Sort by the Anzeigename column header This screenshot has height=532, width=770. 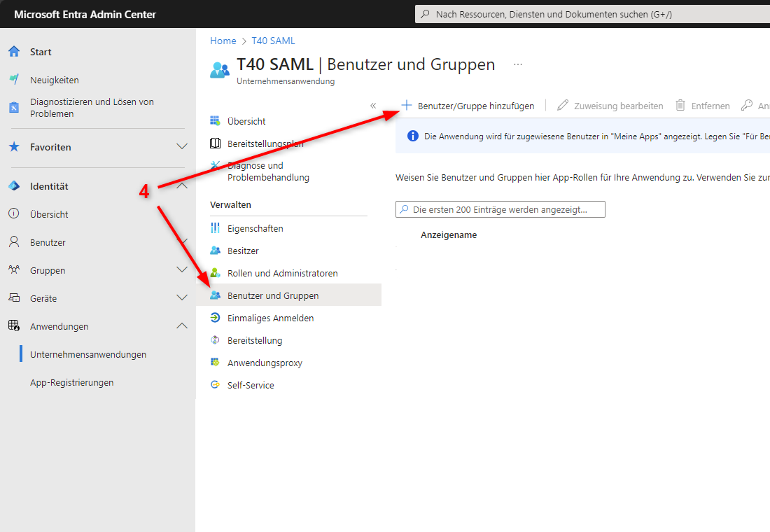[449, 234]
